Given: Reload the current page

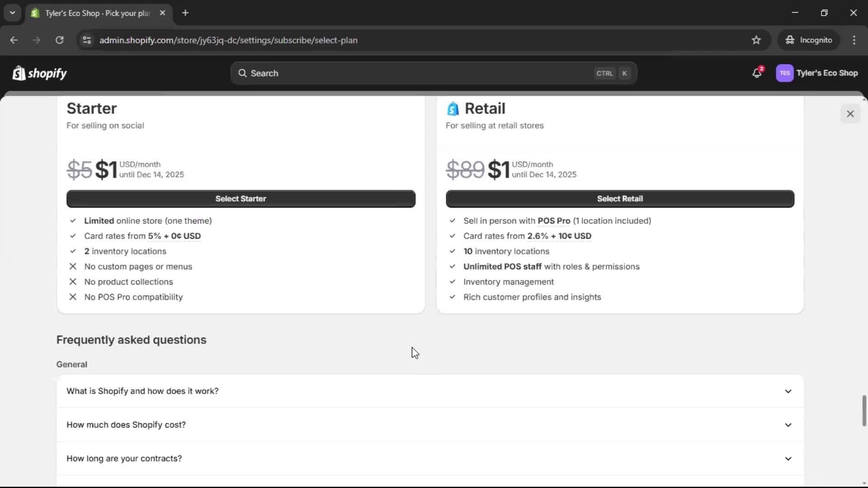Looking at the screenshot, I should (x=59, y=40).
